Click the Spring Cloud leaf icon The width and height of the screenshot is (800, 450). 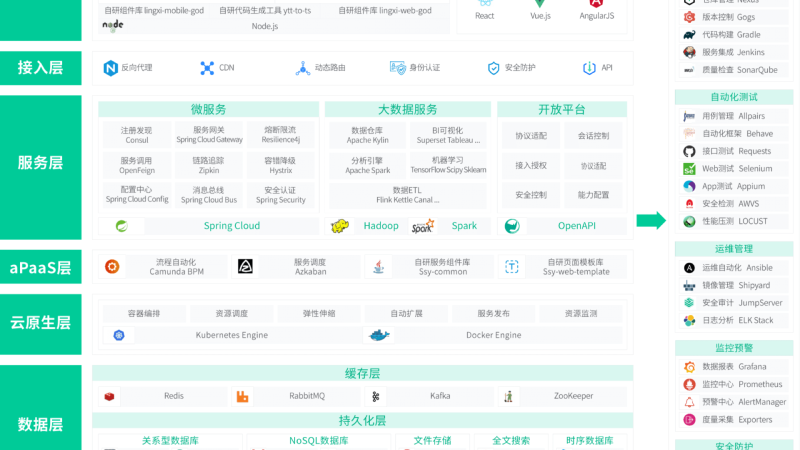[121, 226]
